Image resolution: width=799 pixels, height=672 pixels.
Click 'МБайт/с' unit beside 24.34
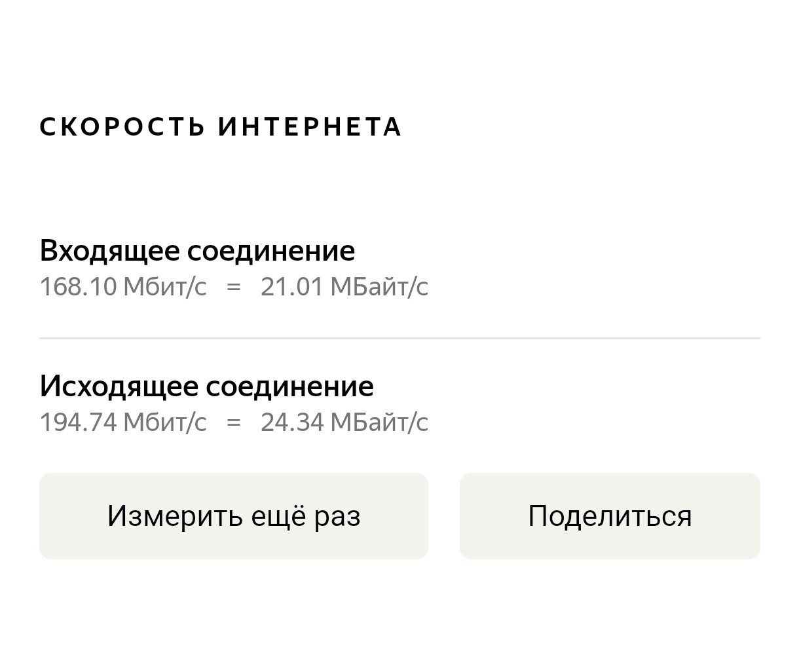[379, 422]
